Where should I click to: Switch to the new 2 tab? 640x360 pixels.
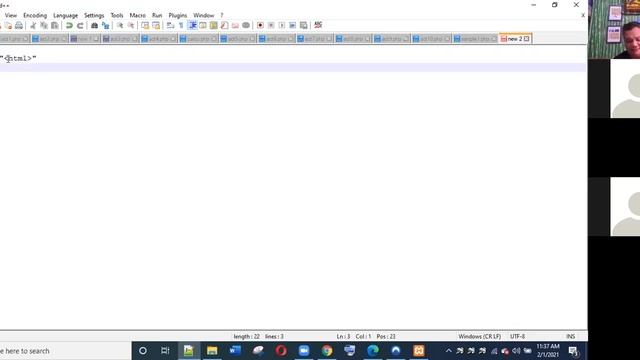pyautogui.click(x=515, y=39)
